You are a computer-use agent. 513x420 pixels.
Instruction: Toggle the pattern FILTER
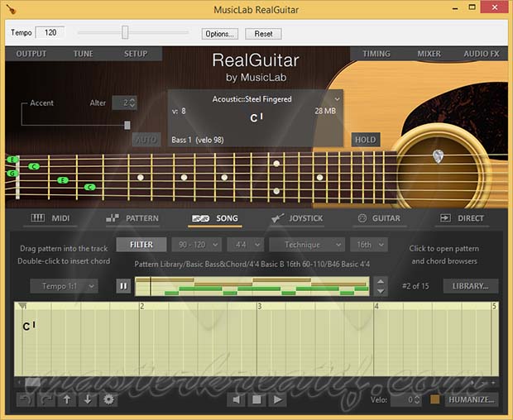141,245
